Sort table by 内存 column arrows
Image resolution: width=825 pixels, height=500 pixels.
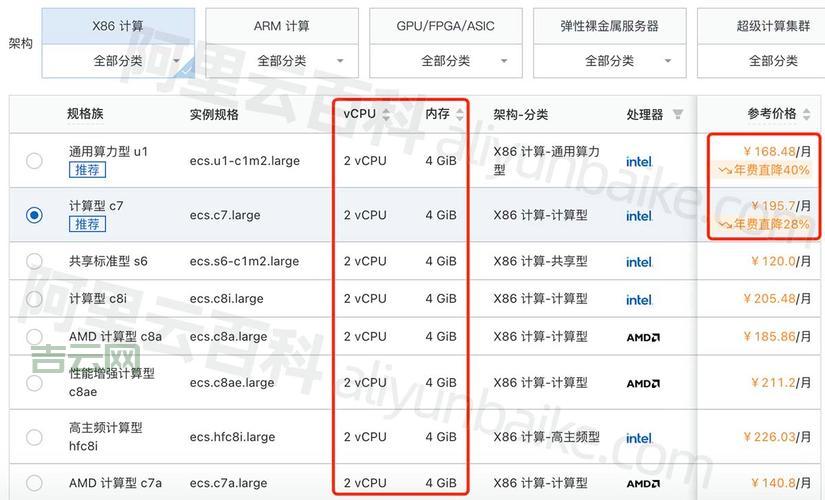click(x=458, y=114)
